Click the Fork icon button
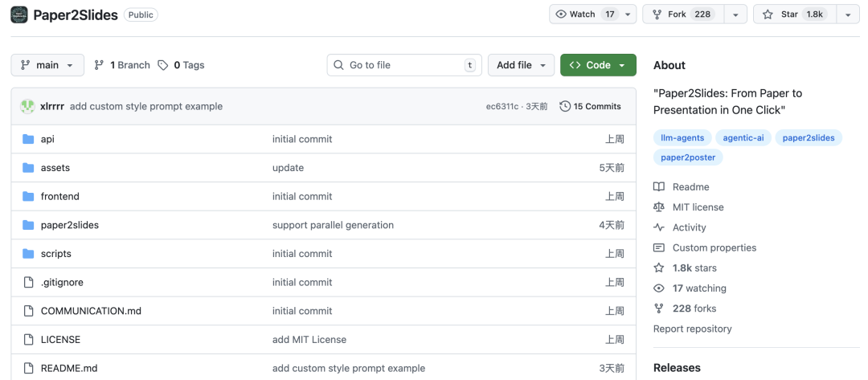Viewport: 868px width, 380px height. pos(657,14)
